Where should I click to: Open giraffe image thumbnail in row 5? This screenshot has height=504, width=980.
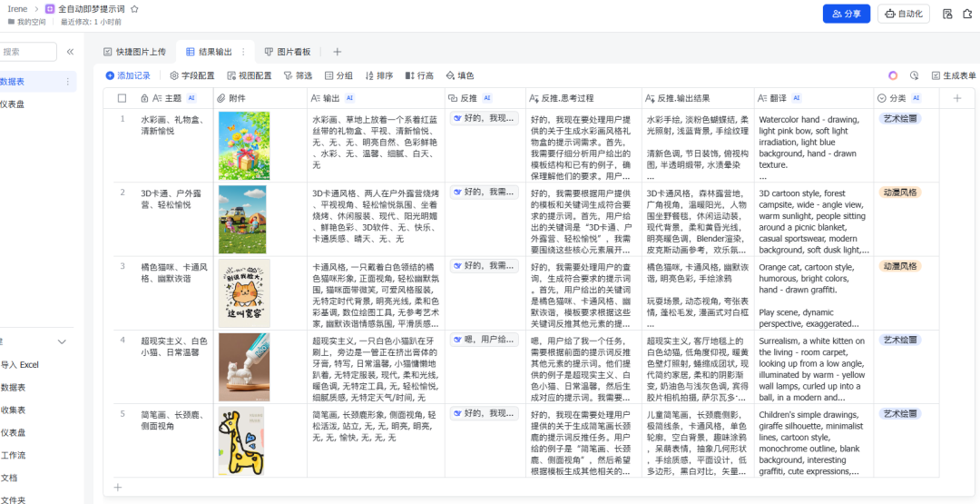coord(240,440)
